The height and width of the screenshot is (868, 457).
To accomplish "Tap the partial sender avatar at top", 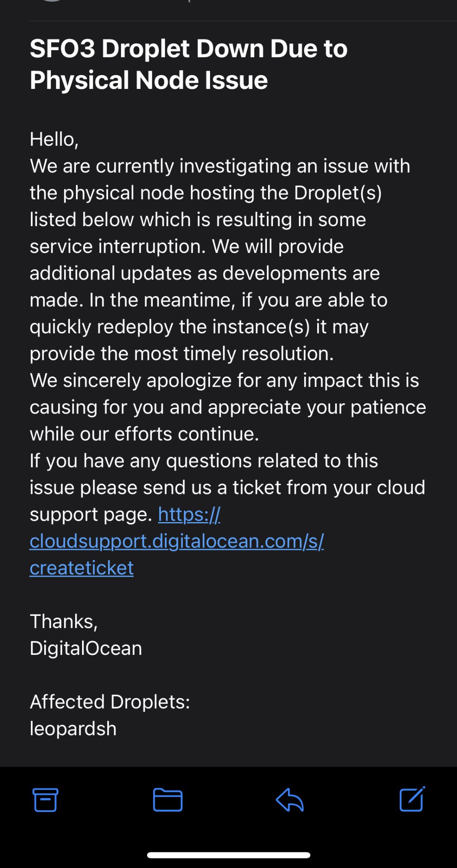I will pos(52,1).
